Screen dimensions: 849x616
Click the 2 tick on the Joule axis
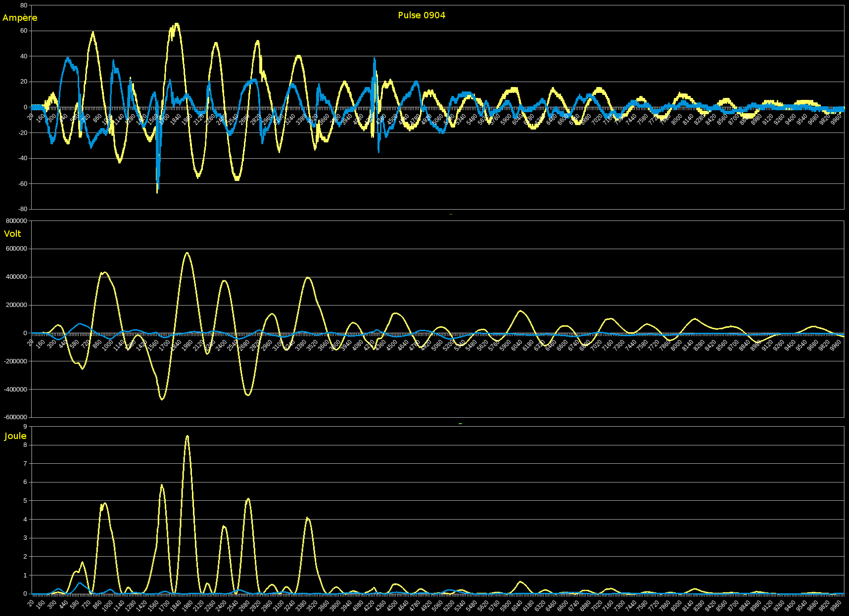coord(25,557)
